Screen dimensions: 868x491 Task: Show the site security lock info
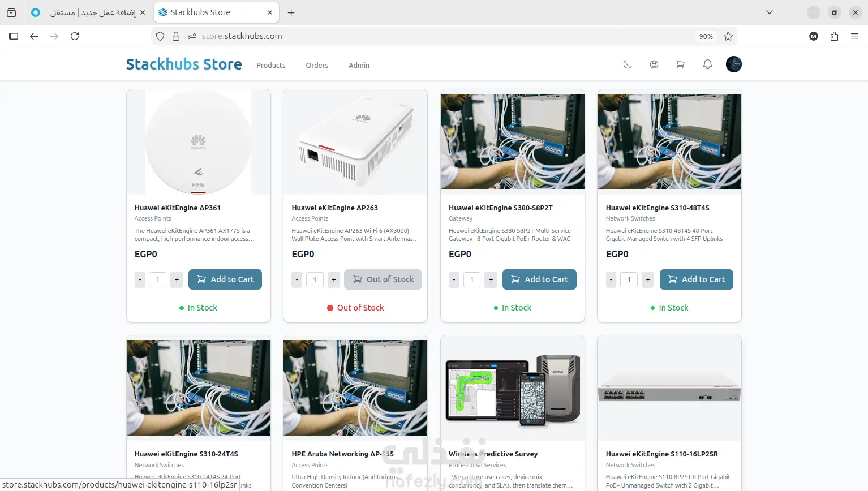[176, 36]
